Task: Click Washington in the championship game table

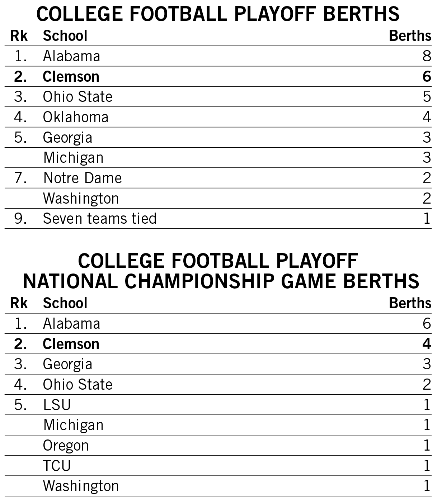Action: [x=81, y=486]
